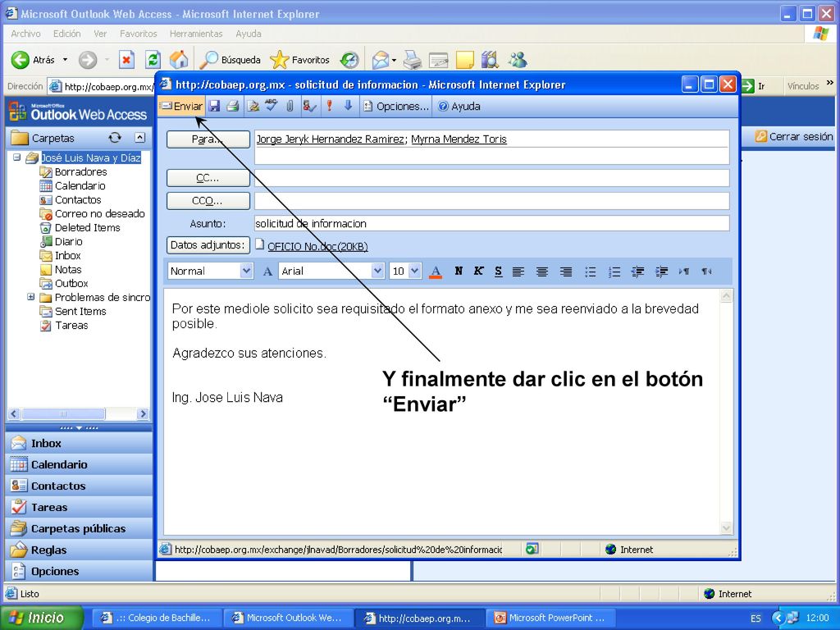Toggle underline S formatting
Screen dimensions: 840x630
(x=498, y=271)
